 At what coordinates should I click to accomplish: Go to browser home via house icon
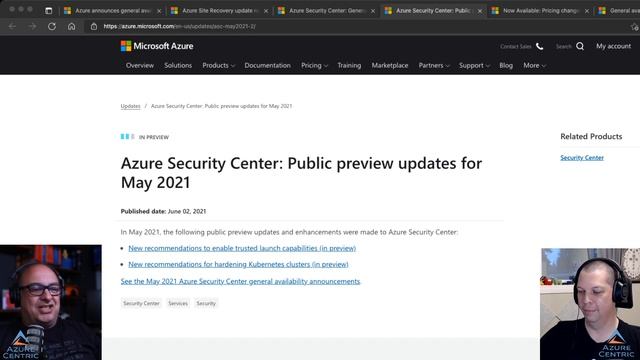[71, 26]
